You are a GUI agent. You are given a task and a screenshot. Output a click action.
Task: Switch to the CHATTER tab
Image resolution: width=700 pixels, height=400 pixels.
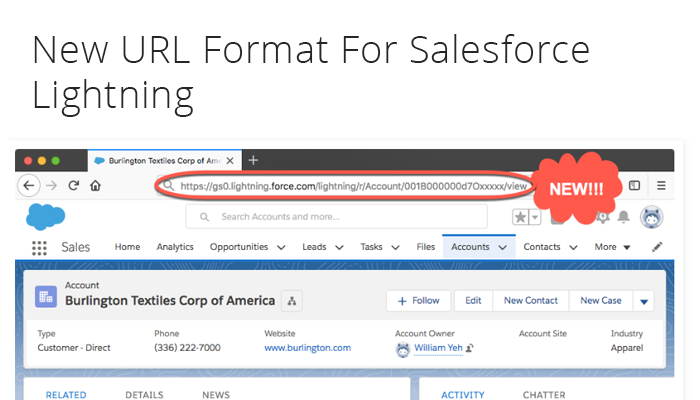point(544,395)
